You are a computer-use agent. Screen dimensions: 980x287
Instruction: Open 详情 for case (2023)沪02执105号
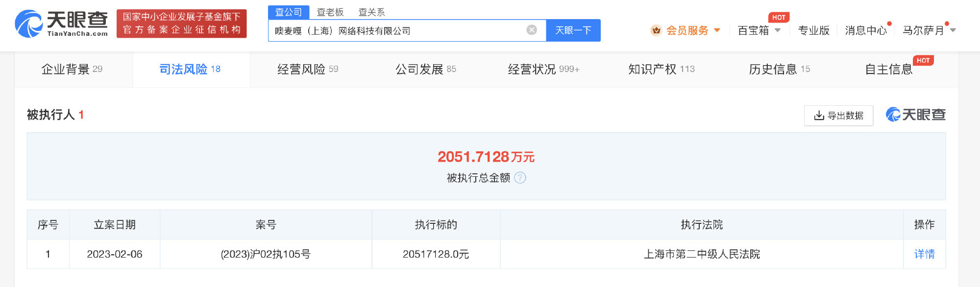(925, 254)
